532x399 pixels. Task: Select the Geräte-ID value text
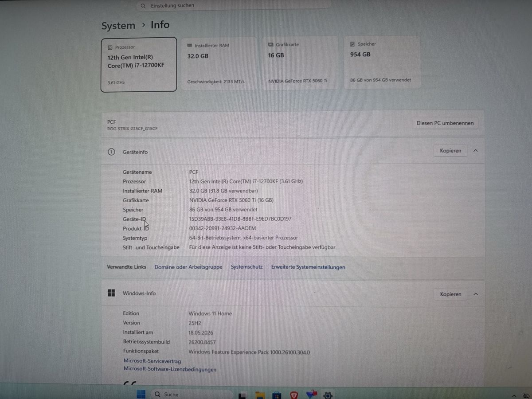click(240, 219)
